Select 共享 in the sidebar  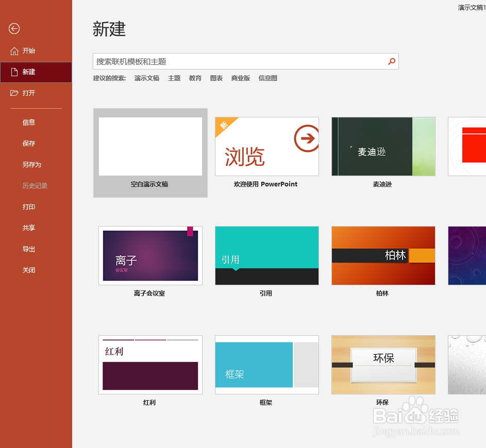click(28, 228)
